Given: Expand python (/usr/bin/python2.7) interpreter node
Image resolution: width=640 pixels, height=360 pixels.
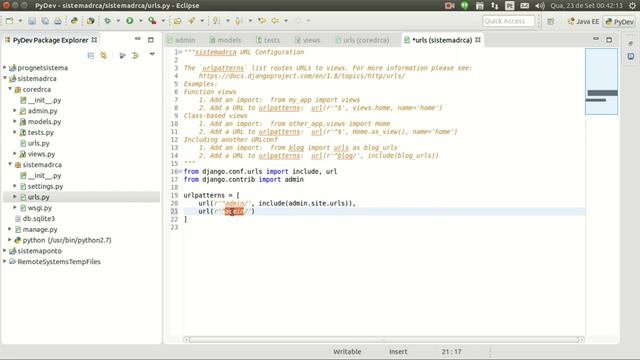Looking at the screenshot, I should click(10, 240).
